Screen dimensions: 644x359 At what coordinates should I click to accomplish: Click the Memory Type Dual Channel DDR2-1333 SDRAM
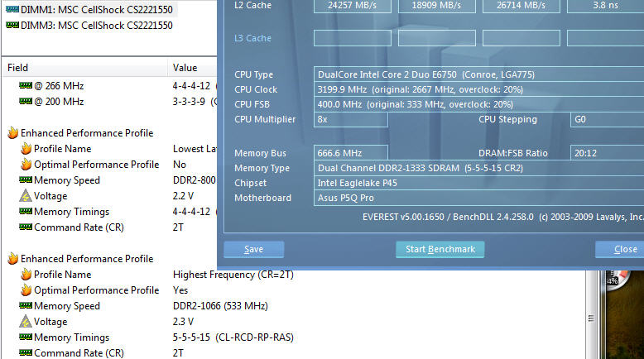pyautogui.click(x=479, y=168)
